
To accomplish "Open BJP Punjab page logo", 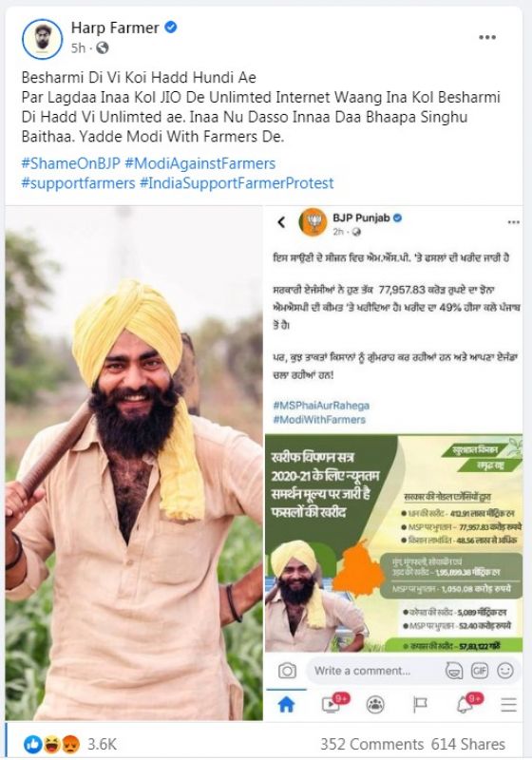I will tap(313, 222).
